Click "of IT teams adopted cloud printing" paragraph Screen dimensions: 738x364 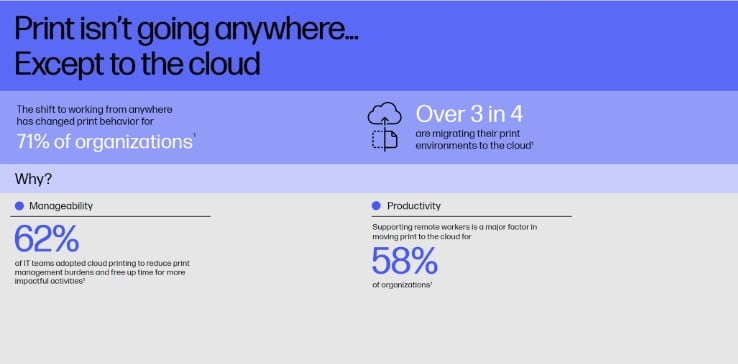(x=102, y=272)
